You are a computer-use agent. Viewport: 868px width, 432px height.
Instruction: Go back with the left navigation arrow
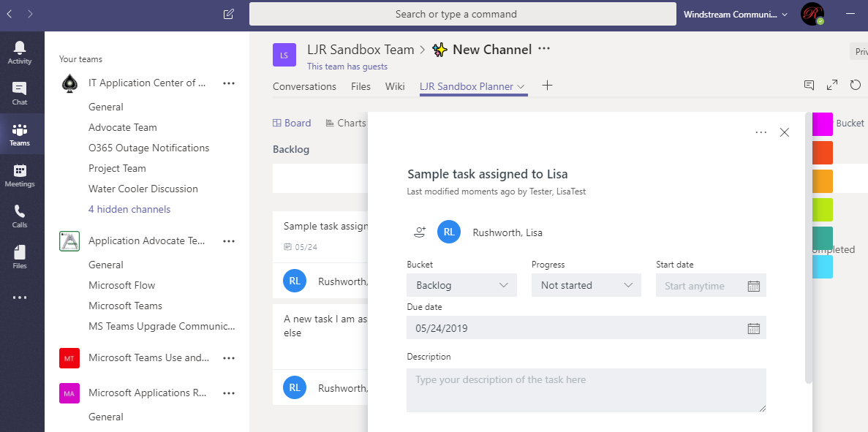point(10,14)
